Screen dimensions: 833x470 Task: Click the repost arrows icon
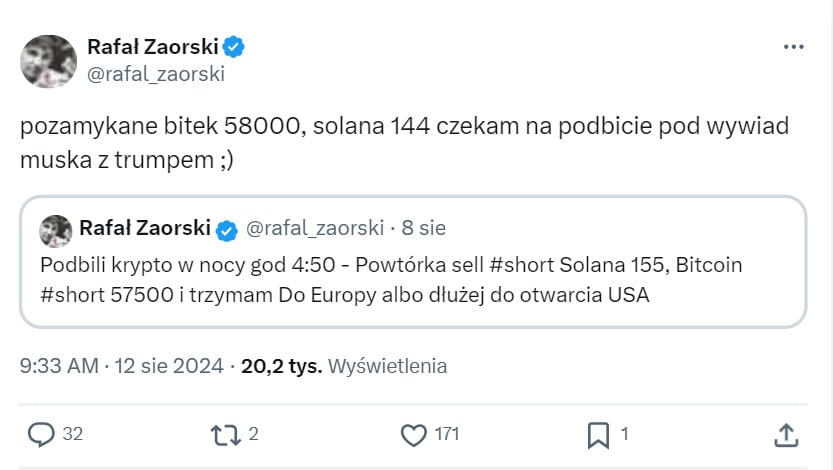click(224, 434)
